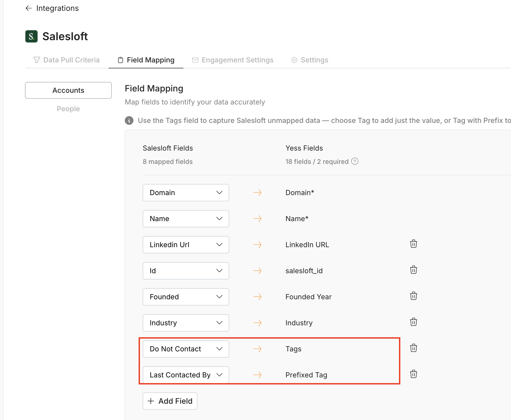Click the salesloft_id label
Screen dimensions: 511x420
pyautogui.click(x=304, y=271)
